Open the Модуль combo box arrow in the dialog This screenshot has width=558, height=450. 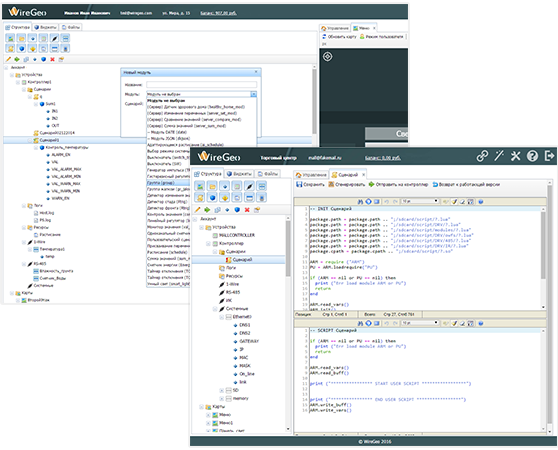pyautogui.click(x=253, y=94)
